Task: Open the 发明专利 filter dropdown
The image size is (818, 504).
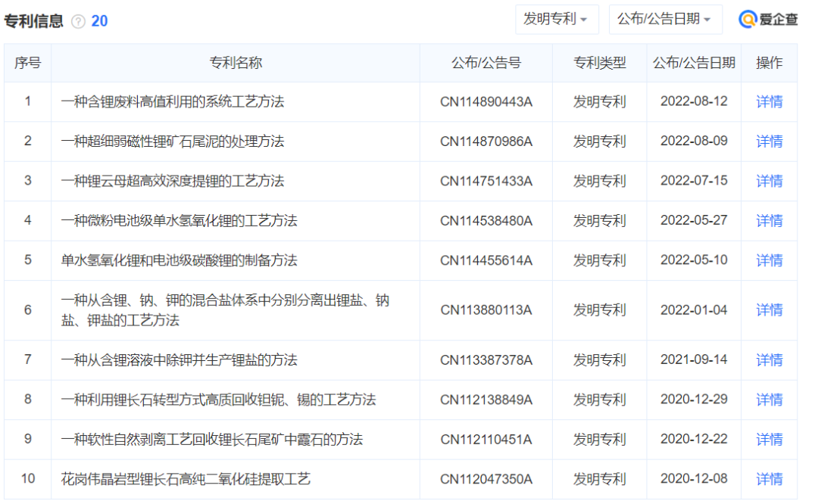Action: pyautogui.click(x=557, y=19)
